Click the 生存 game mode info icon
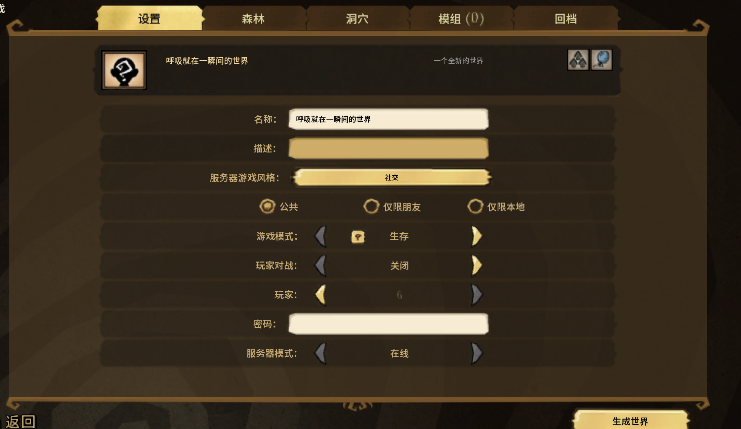 point(358,236)
